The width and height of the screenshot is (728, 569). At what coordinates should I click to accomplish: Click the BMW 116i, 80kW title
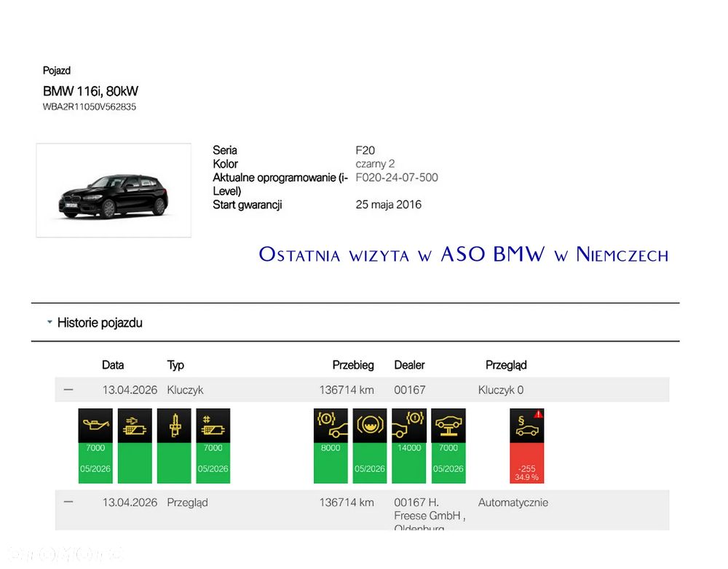90,91
